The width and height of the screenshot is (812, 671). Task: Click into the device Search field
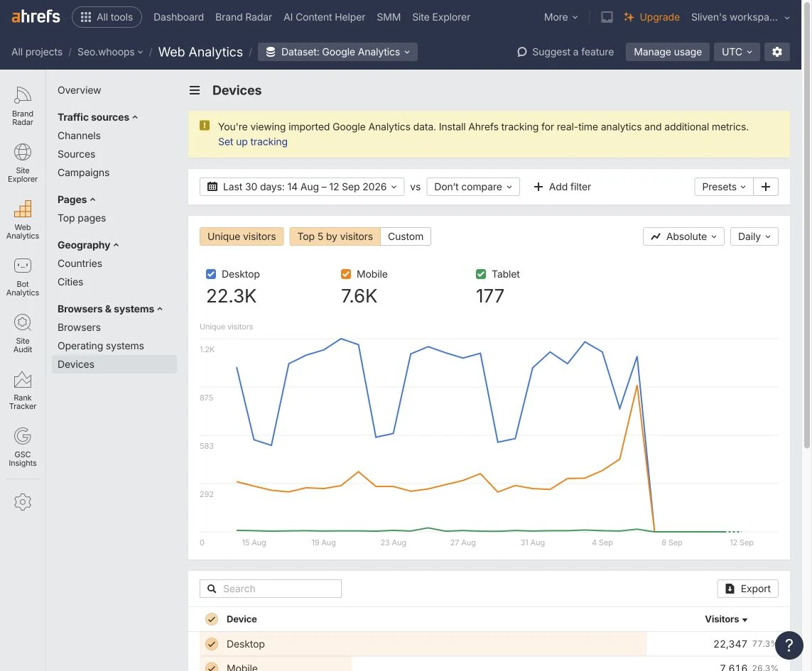pos(271,589)
